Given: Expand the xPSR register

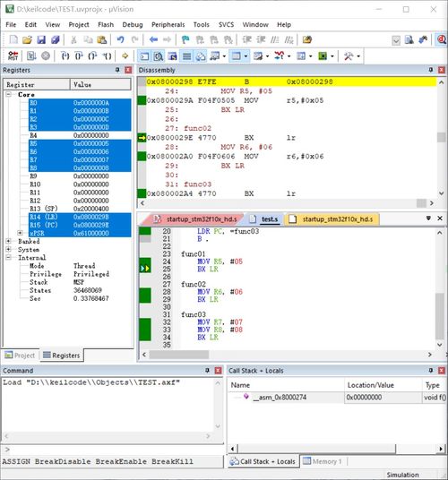Looking at the screenshot, I should (x=21, y=233).
